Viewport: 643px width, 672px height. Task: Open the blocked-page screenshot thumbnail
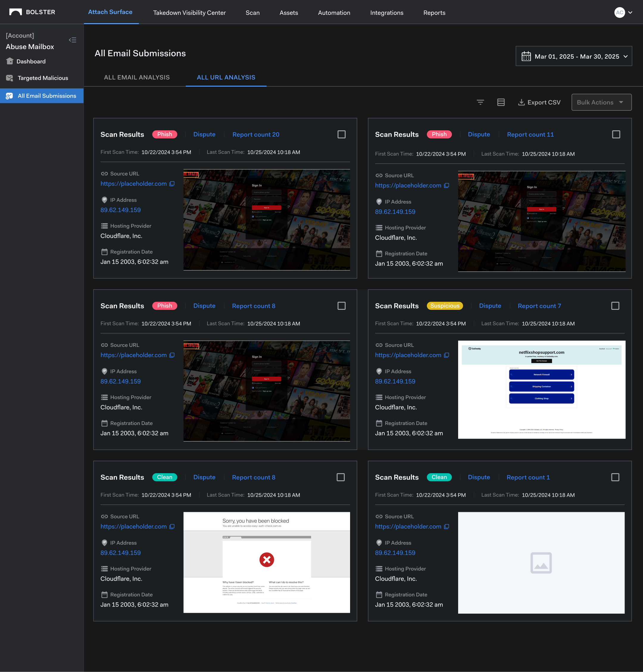point(266,562)
